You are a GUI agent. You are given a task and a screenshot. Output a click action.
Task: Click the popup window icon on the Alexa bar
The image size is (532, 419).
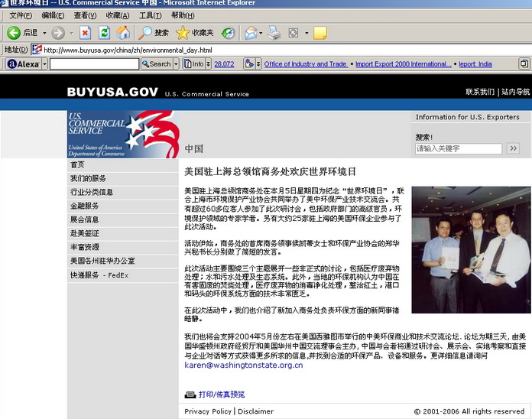tap(524, 63)
